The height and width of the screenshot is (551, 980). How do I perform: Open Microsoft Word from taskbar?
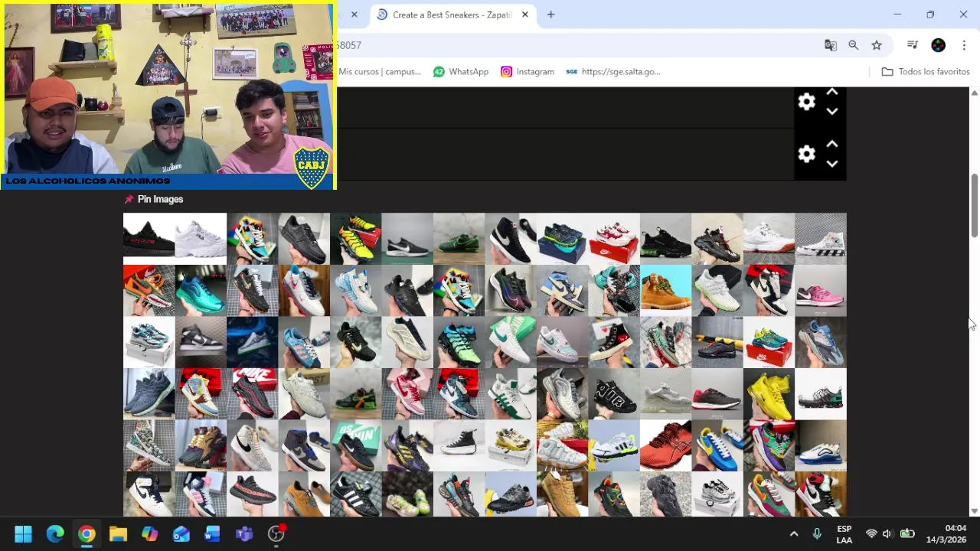tap(213, 534)
